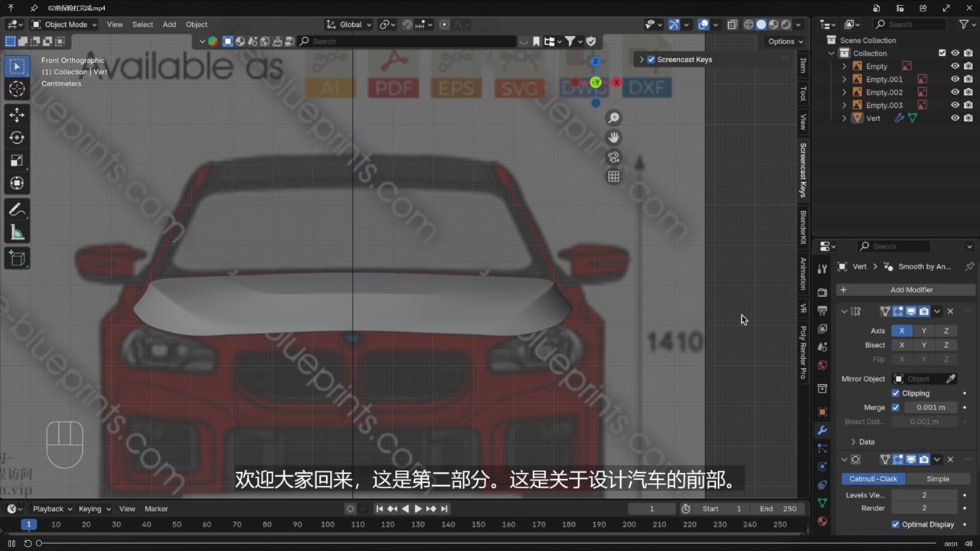Toggle camera view gizmo button
The height and width of the screenshot is (551, 980).
(x=613, y=157)
